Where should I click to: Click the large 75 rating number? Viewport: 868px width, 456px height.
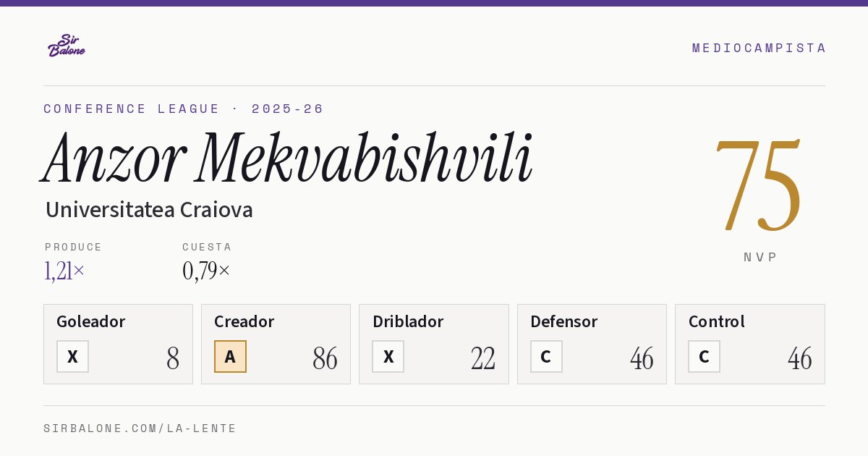click(758, 185)
